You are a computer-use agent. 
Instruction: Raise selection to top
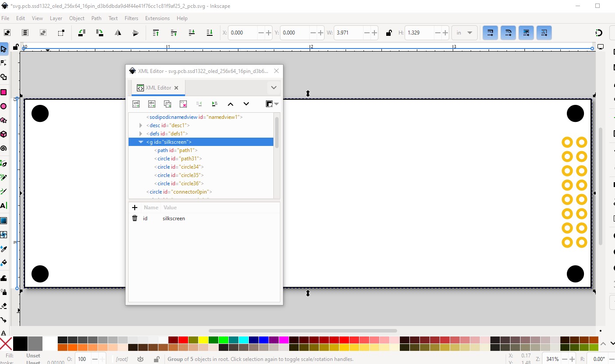[x=156, y=33]
